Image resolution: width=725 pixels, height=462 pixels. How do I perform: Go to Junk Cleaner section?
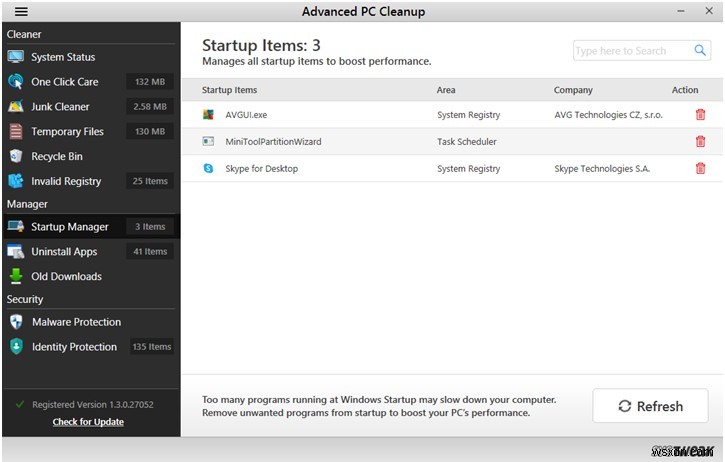(x=60, y=107)
